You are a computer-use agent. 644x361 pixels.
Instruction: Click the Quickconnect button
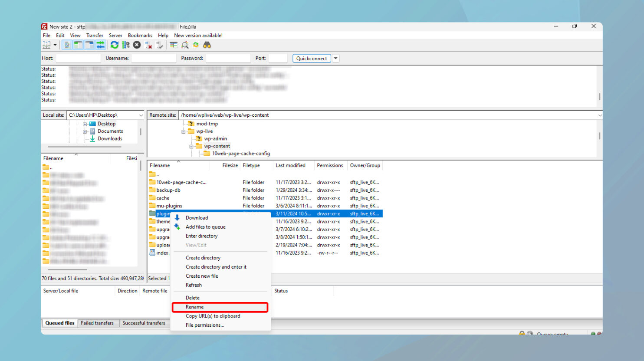pos(312,58)
